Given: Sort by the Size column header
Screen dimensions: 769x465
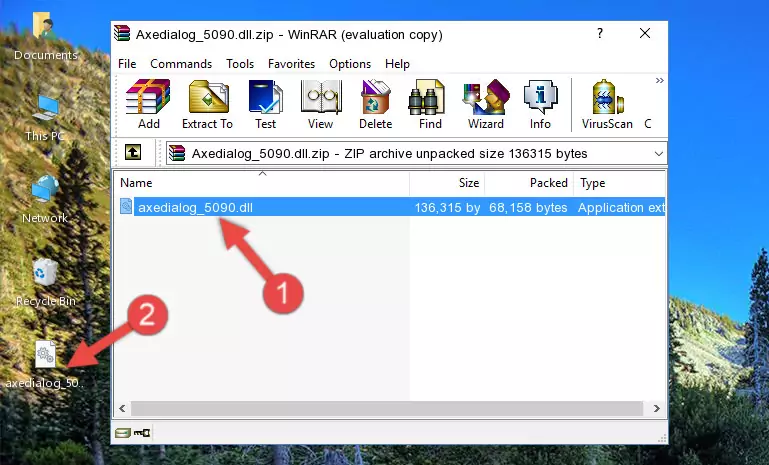Looking at the screenshot, I should pos(447,183).
